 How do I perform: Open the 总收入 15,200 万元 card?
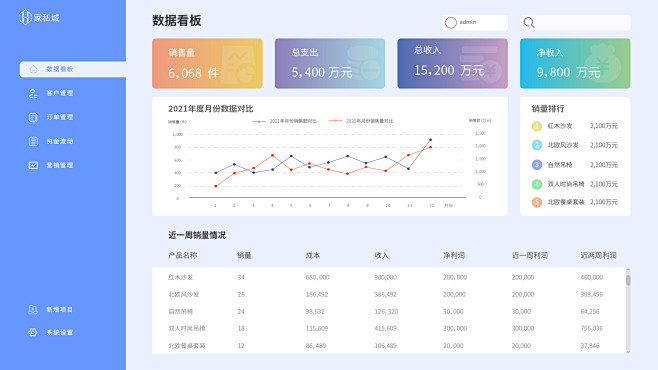452,63
